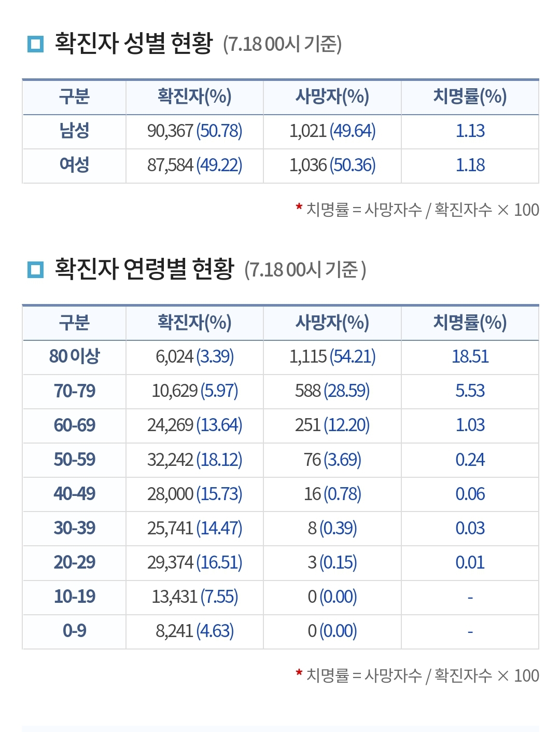Click the square bullet beside 확진자 연령별 현황
The height and width of the screenshot is (732, 560).
[35, 269]
